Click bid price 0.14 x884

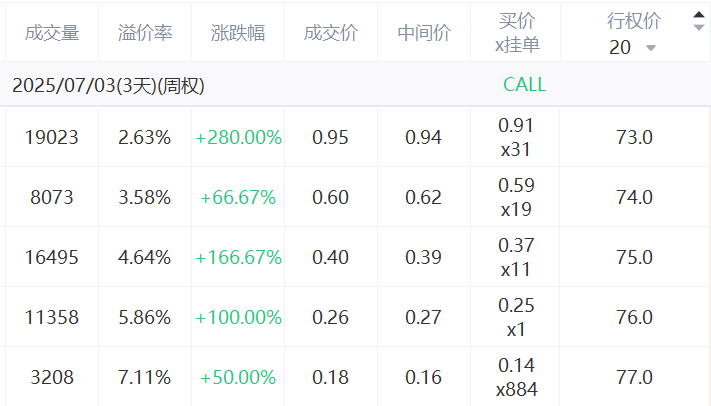(x=516, y=377)
